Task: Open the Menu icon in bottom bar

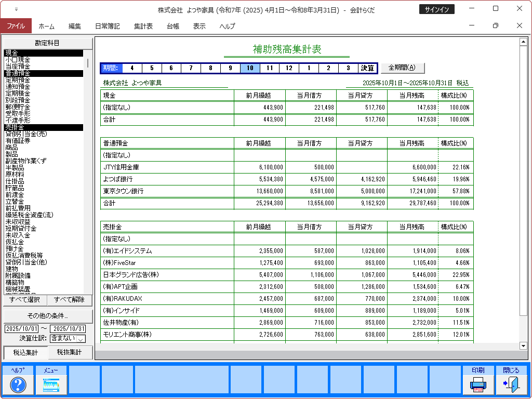Action: coord(51,384)
